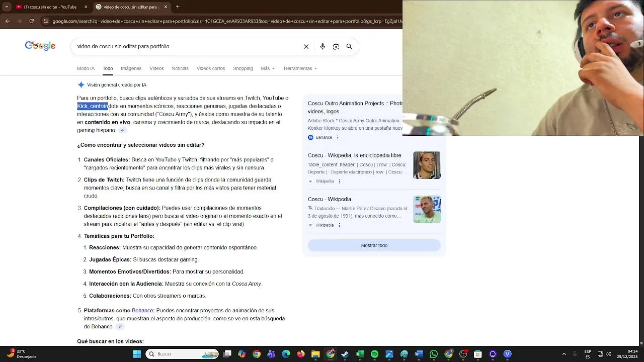Screen dimensions: 644x362
Task: Open the tab search dropdown arrow
Action: pyautogui.click(x=7, y=7)
